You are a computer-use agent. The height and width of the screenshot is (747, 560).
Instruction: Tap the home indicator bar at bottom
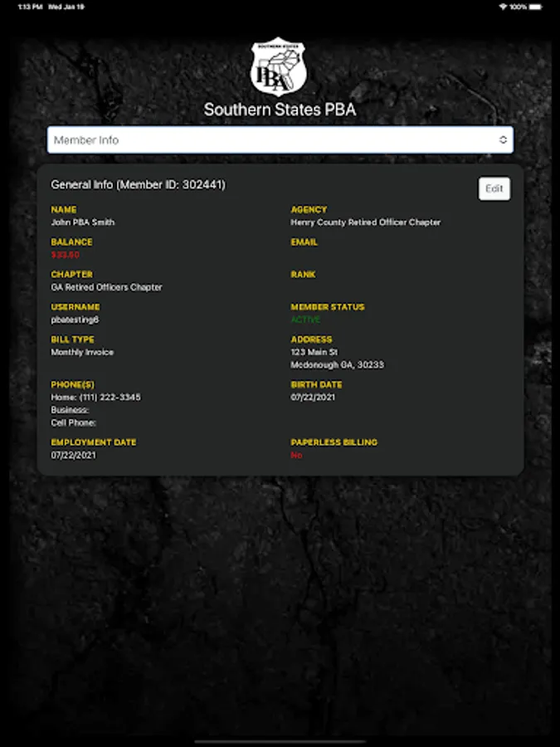(280, 742)
